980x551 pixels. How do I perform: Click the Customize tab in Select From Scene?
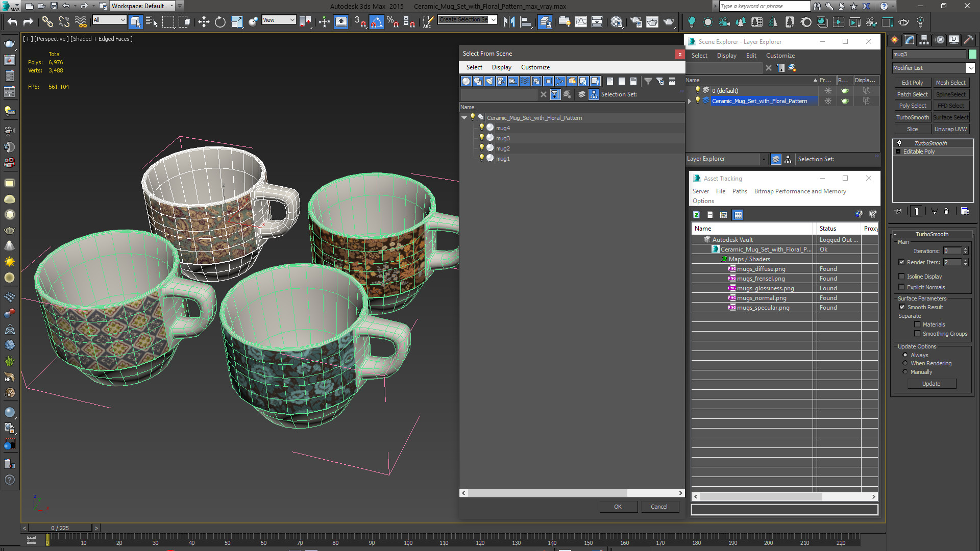click(x=535, y=67)
